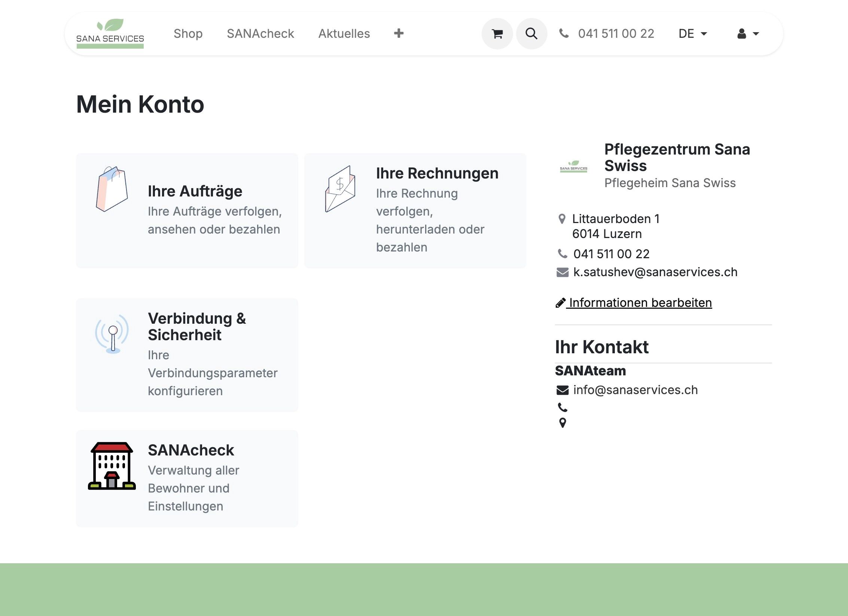Go to SANAcheck in navigation bar

260,34
